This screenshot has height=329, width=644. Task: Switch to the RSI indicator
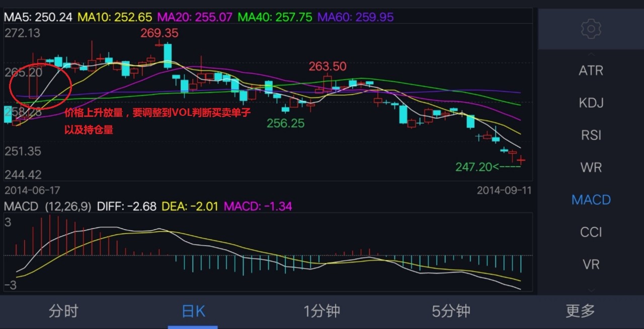point(591,135)
